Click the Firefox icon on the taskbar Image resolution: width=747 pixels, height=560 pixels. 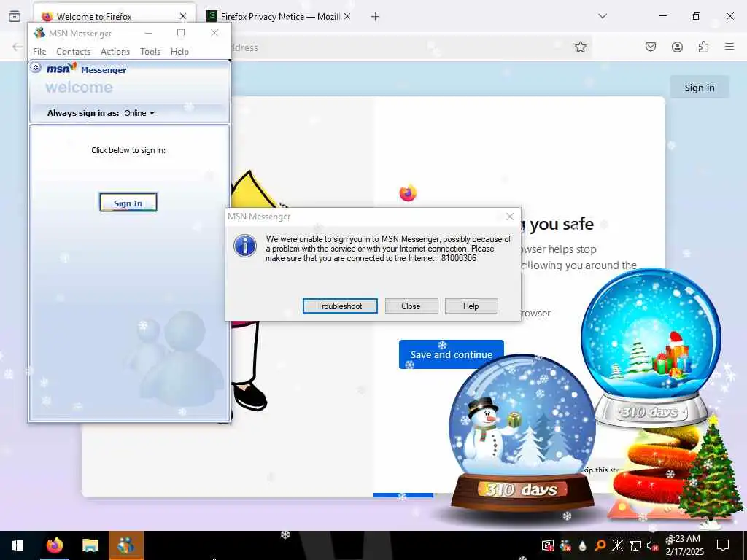[54, 545]
